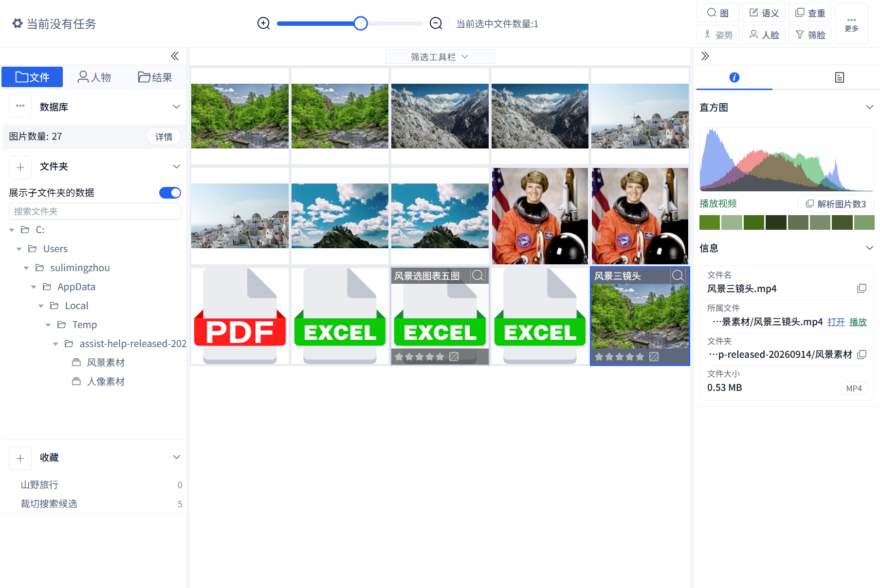This screenshot has width=880, height=588.
Task: Collapse the 文件夹 section chevron
Action: tap(177, 166)
